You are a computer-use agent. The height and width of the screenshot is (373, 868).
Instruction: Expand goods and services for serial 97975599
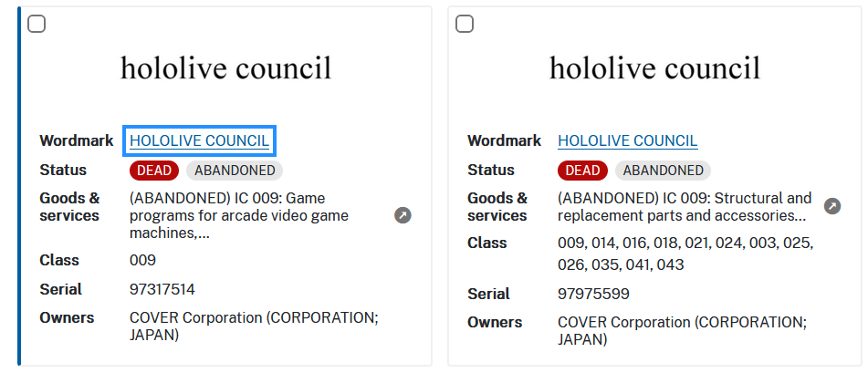coord(831,206)
